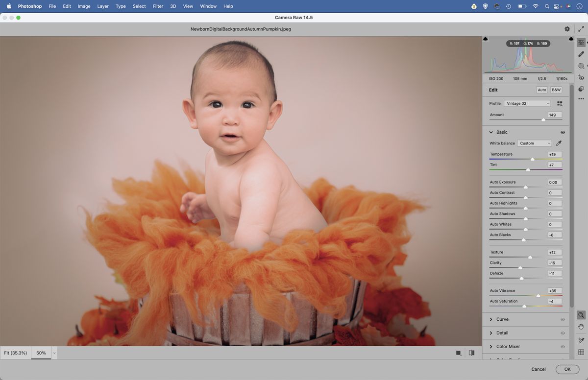Click the Auto Vibrance value field

pyautogui.click(x=555, y=291)
